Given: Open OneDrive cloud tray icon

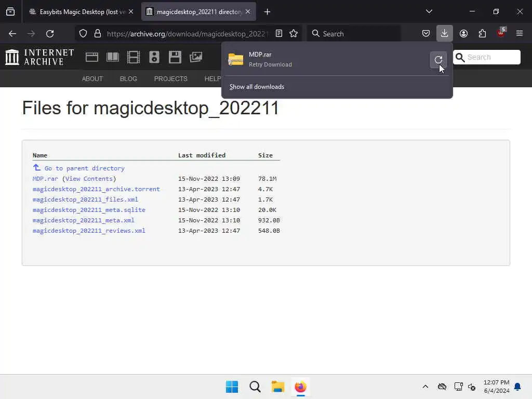Looking at the screenshot, I should click(x=442, y=387).
